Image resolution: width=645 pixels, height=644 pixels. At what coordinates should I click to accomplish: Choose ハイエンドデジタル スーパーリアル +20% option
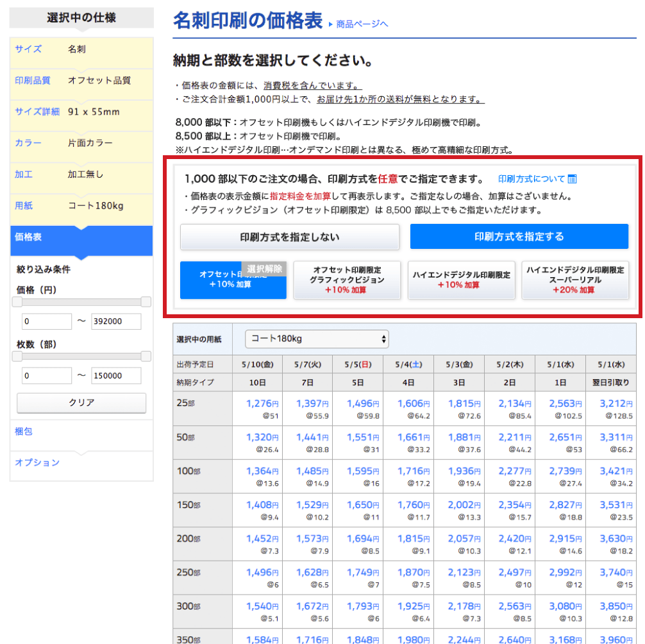pyautogui.click(x=574, y=280)
